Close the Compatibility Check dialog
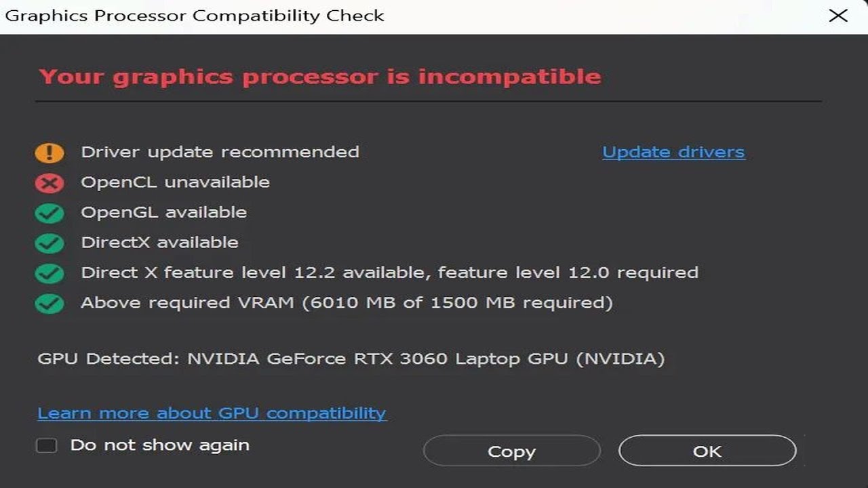Image resolution: width=868 pixels, height=488 pixels. click(x=838, y=16)
